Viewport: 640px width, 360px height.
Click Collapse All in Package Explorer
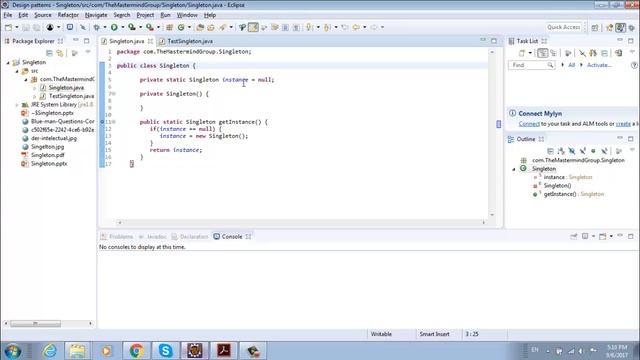49,53
